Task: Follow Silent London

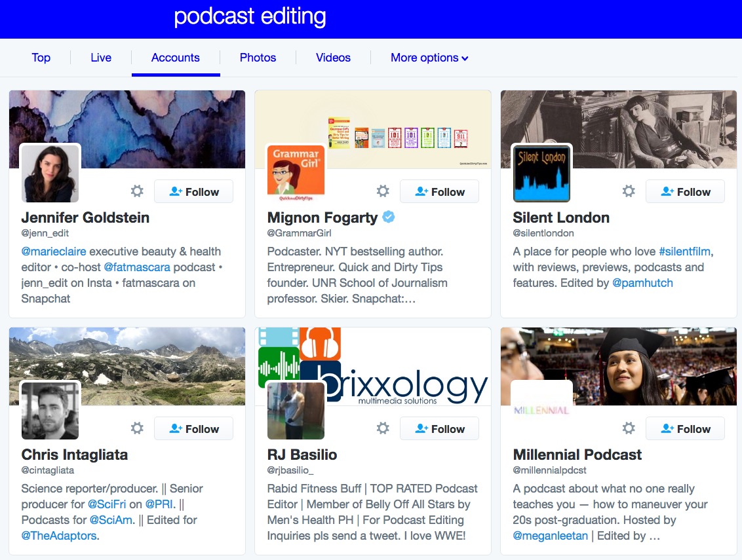Action: point(685,191)
